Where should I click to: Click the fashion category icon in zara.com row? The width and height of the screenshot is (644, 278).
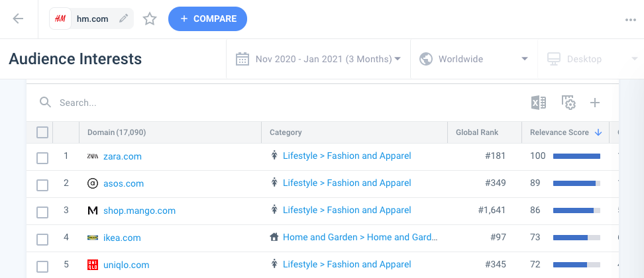click(x=274, y=156)
